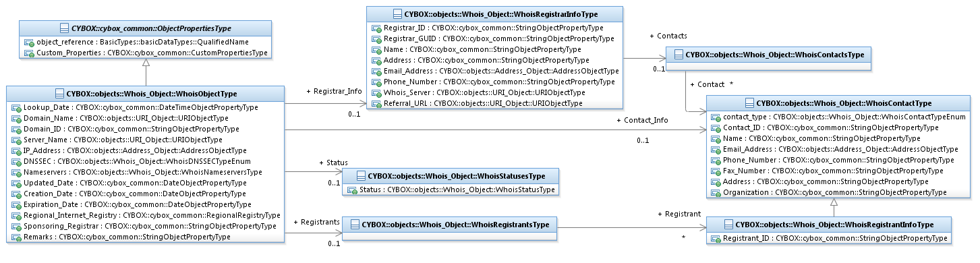Select the Organization attribute text
The height and width of the screenshot is (263, 980).
coord(835,192)
